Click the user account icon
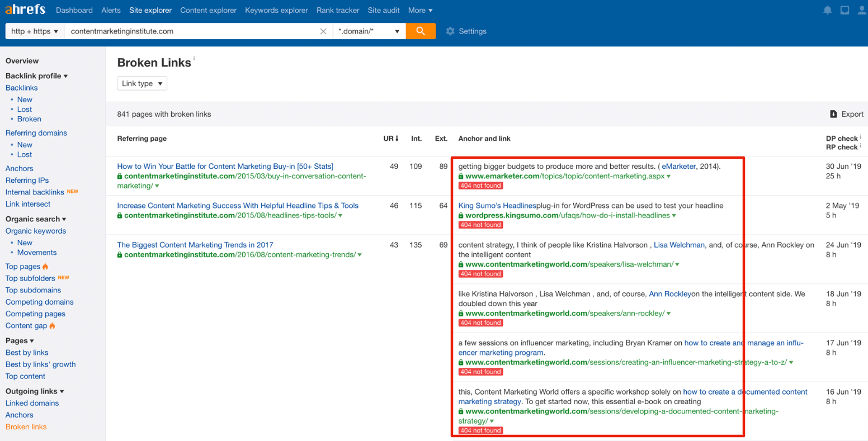This screenshot has width=868, height=441. coord(862,10)
